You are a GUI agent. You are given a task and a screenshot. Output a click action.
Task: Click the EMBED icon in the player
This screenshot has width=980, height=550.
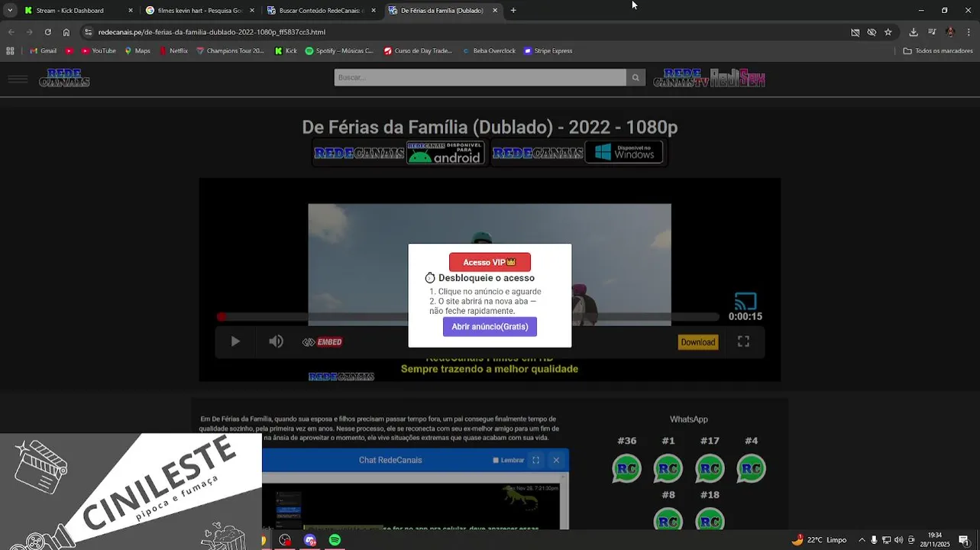(x=322, y=341)
